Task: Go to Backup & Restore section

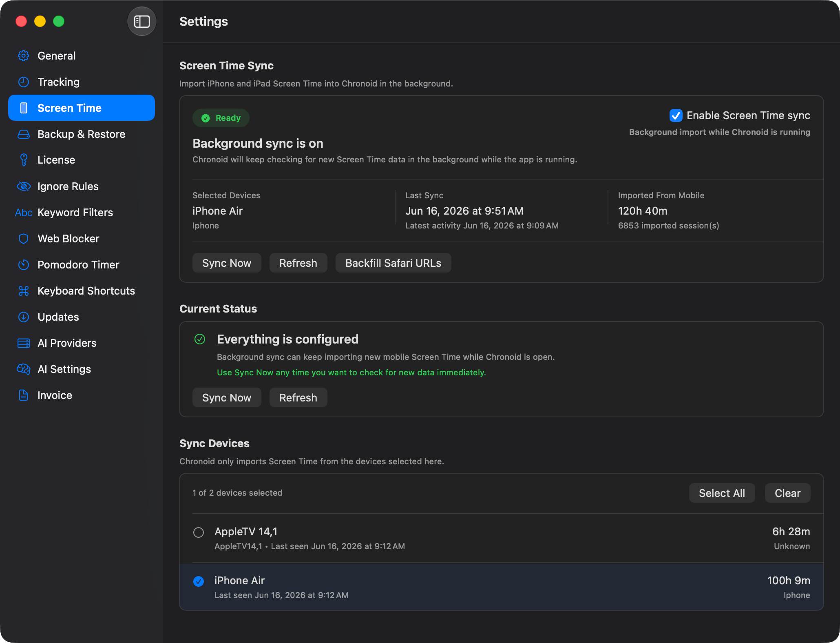Action: (x=82, y=134)
